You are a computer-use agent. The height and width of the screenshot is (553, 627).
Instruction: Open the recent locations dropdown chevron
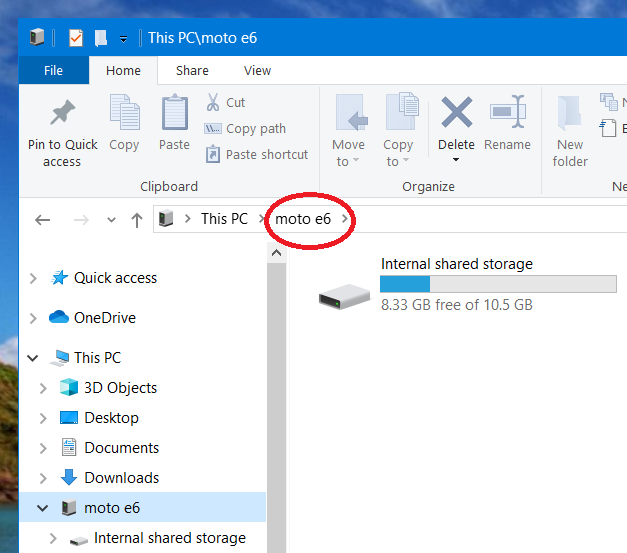[112, 220]
